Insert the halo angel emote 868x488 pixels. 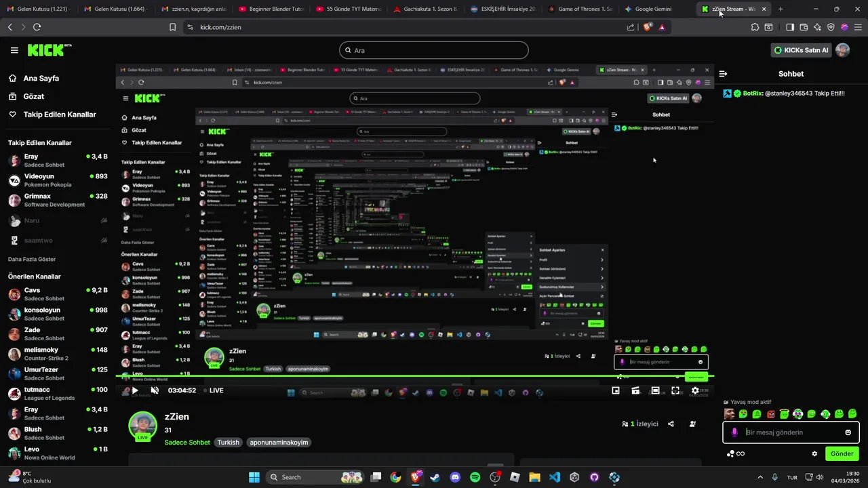(784, 413)
